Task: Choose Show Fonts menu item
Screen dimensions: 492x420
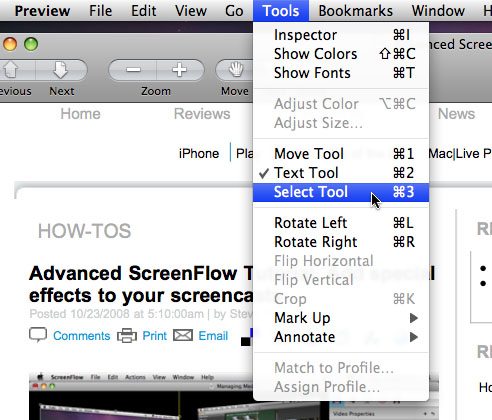Action: (341, 73)
